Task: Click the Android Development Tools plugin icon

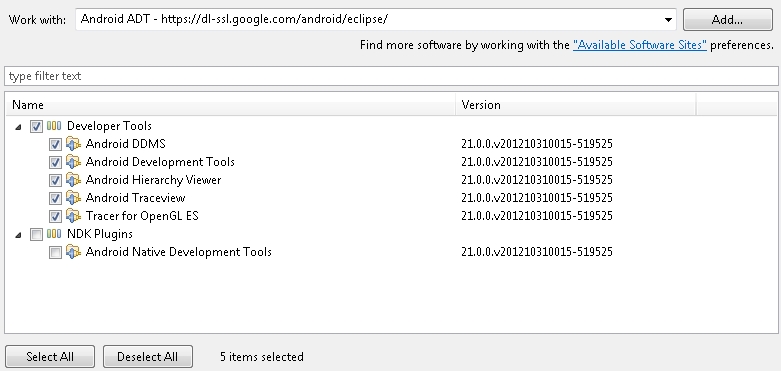Action: pos(73,162)
